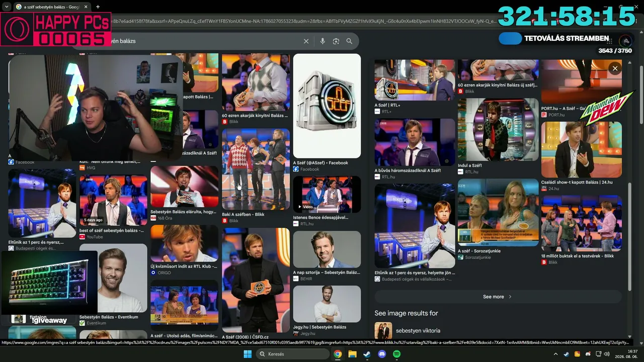Image resolution: width=644 pixels, height=362 pixels.
Task: Open Spotify from the taskbar
Action: [396, 354]
